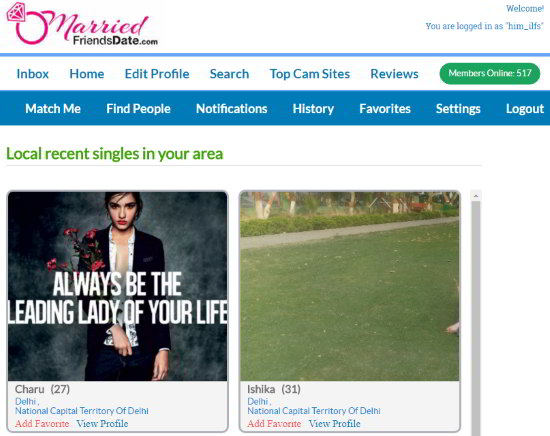The image size is (550, 436).
Task: Open the Search page
Action: point(229,74)
